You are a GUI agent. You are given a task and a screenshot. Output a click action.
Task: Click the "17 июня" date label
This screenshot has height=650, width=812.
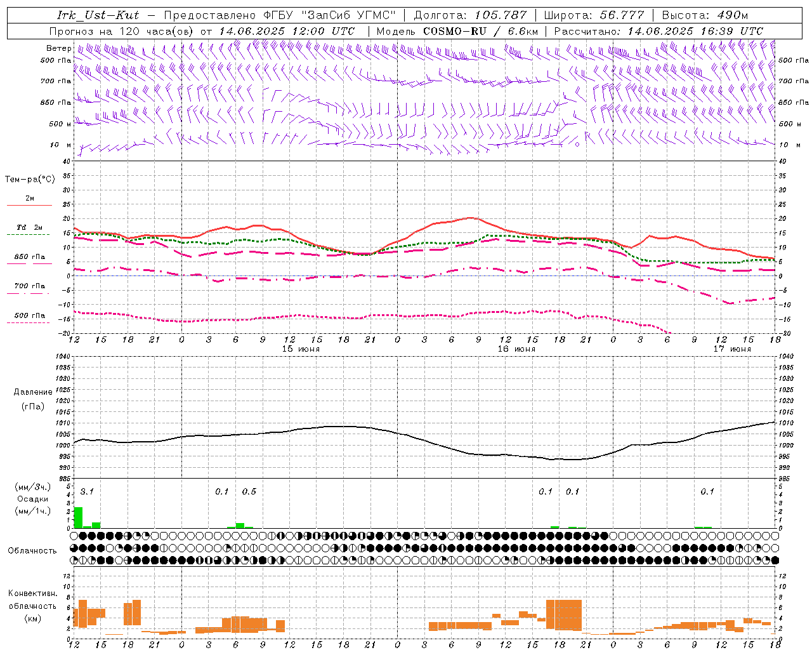(x=732, y=349)
